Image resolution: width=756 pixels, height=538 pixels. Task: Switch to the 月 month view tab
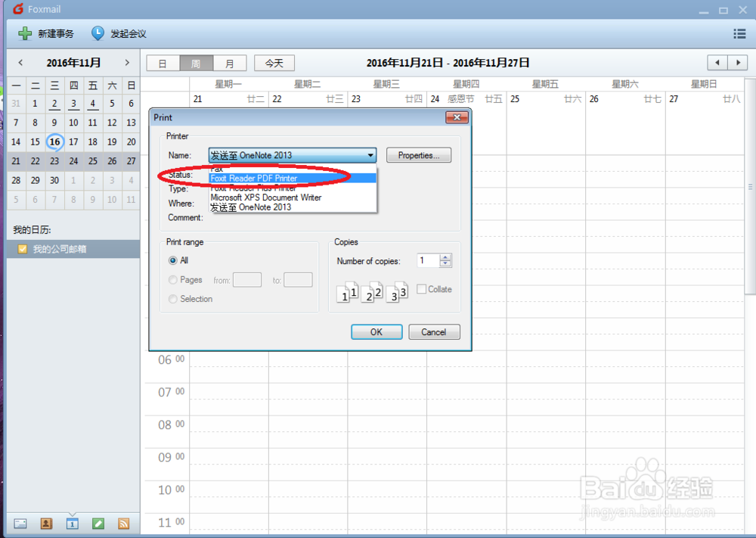pyautogui.click(x=230, y=64)
